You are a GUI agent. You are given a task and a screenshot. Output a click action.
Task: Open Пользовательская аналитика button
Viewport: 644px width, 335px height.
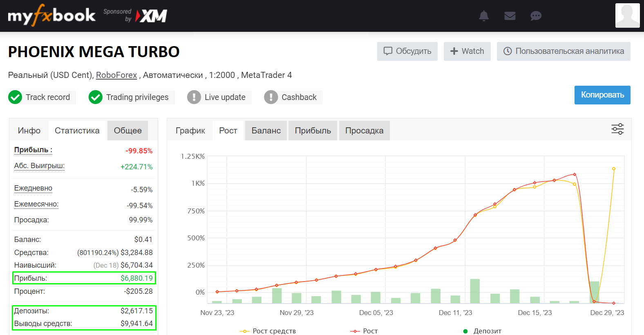click(x=563, y=51)
